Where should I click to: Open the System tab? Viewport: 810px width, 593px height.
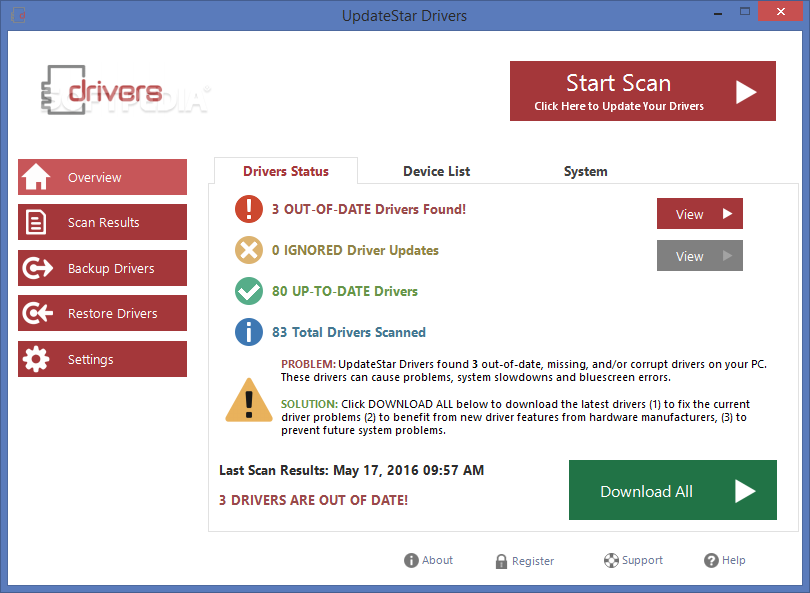585,171
